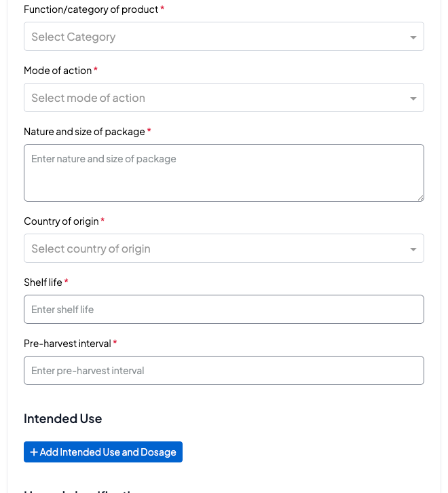Image resolution: width=448 pixels, height=493 pixels.
Task: Click the Intended Use section heading
Action: [62, 418]
